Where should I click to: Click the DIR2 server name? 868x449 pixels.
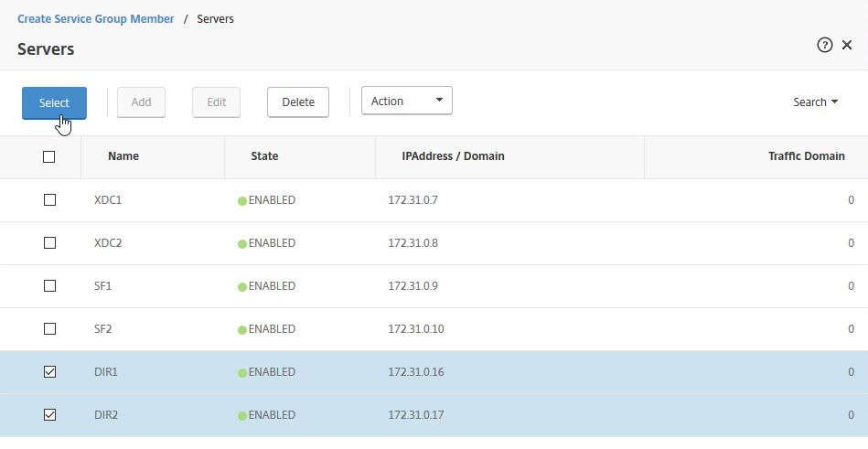click(x=106, y=414)
